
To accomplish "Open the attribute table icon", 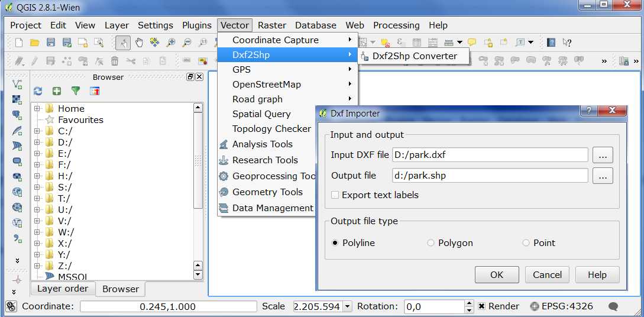I will 416,43.
